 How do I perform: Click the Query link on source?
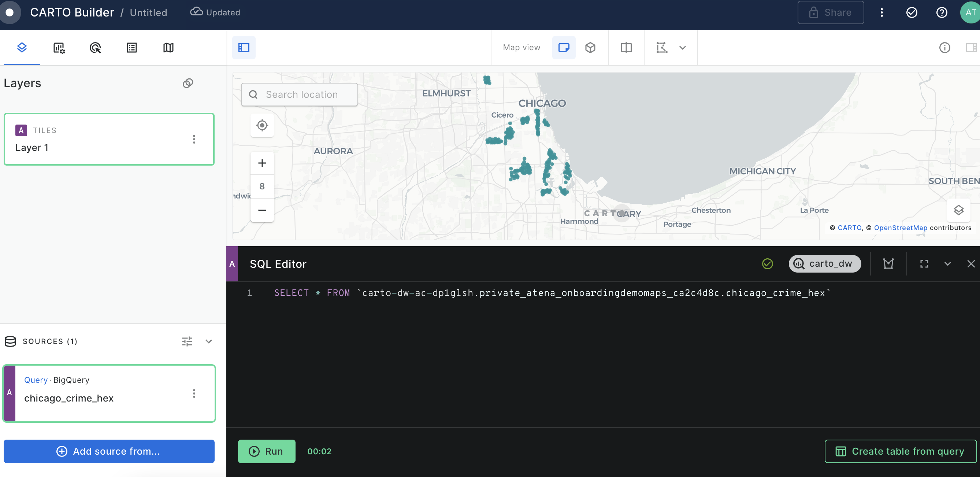pos(36,380)
